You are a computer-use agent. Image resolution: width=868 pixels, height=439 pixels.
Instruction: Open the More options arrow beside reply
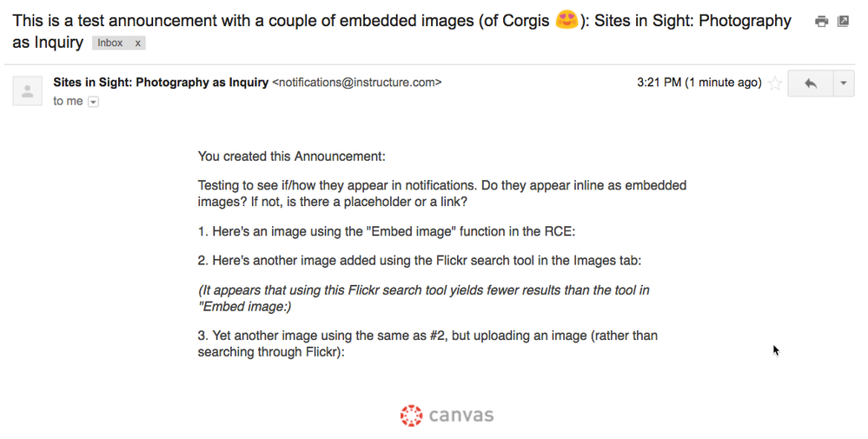[x=844, y=83]
